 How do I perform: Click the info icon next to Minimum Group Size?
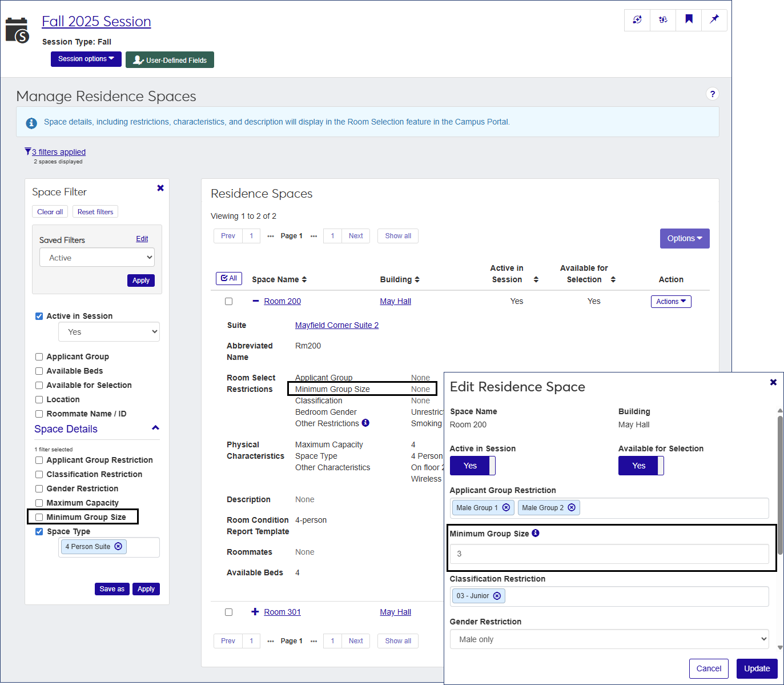536,534
